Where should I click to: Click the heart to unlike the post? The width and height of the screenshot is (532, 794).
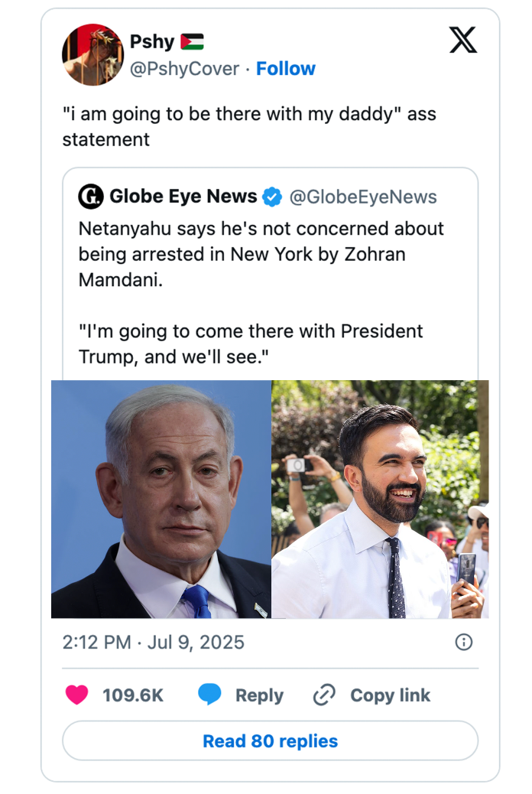point(76,695)
